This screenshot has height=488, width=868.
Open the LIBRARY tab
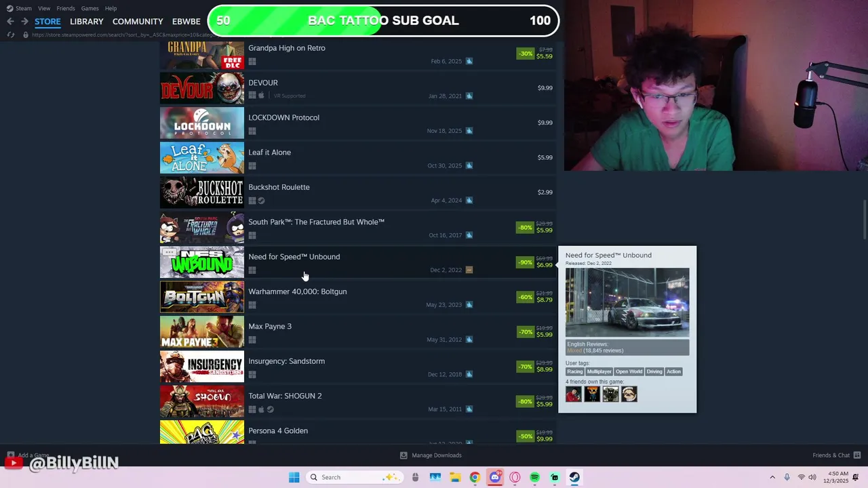tap(87, 22)
